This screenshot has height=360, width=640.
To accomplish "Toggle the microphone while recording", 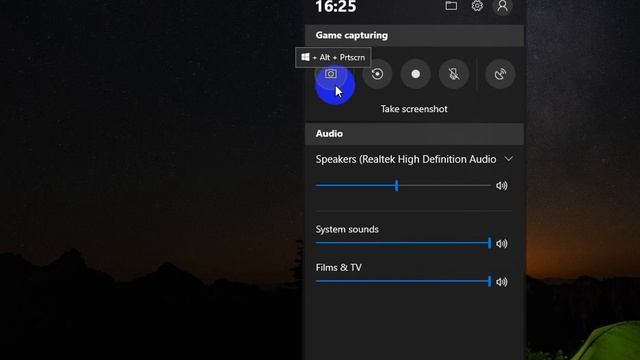I will (x=453, y=74).
